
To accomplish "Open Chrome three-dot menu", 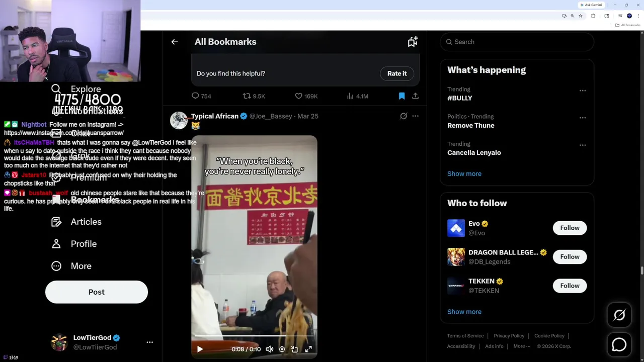I will click(x=638, y=16).
